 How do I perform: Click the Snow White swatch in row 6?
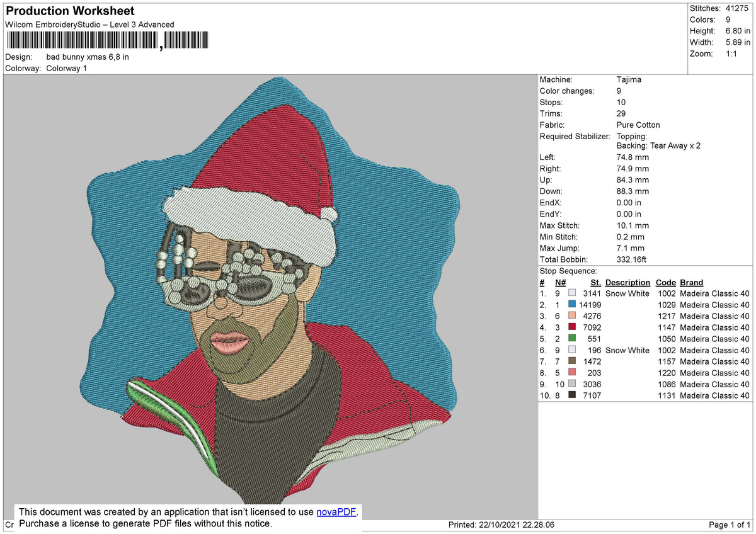pyautogui.click(x=572, y=350)
